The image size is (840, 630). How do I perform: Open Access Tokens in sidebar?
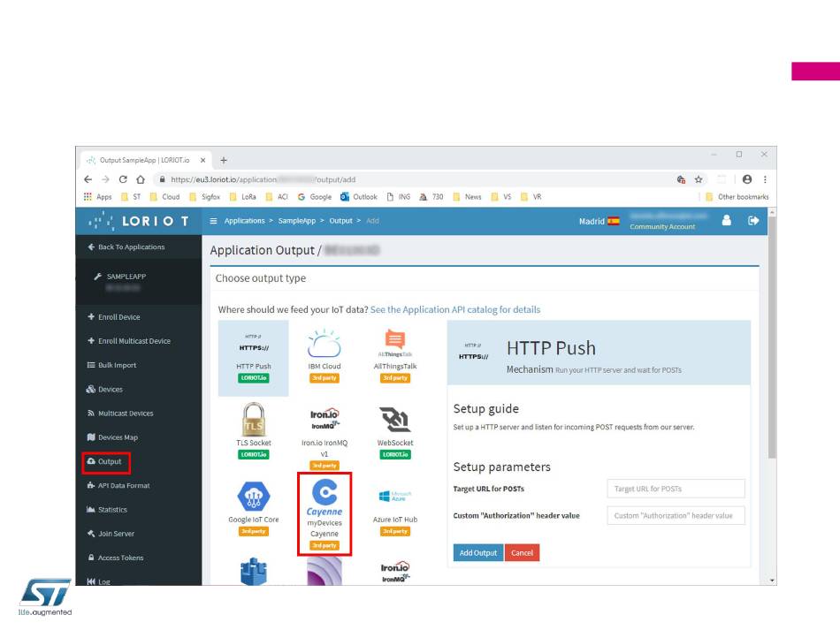tap(116, 558)
